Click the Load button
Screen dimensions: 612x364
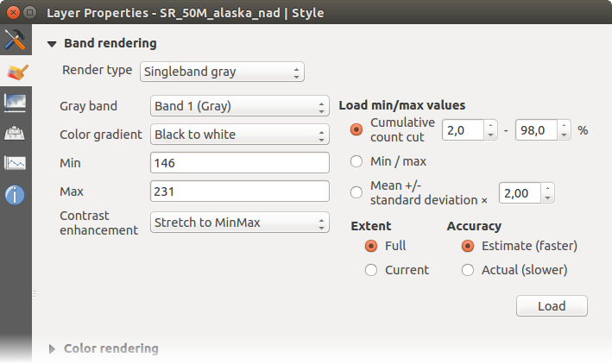pos(552,306)
